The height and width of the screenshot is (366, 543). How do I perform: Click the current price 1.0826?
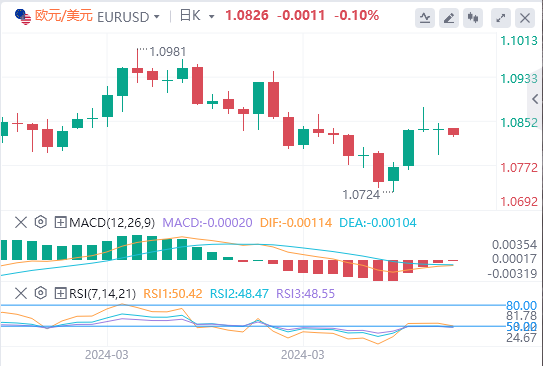(x=247, y=16)
